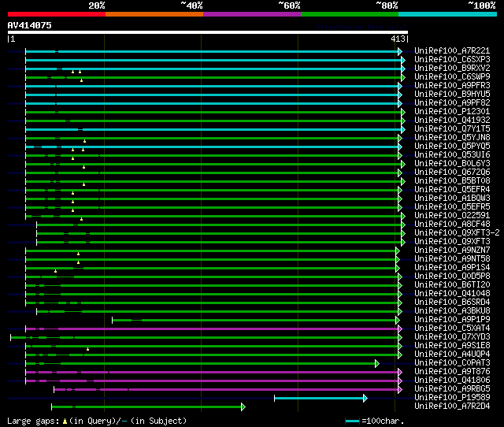Click the AV414075 query name label
504x427 pixels.
(30, 25)
